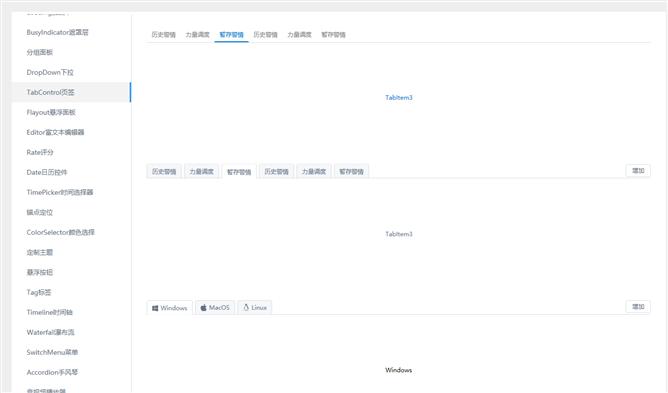This screenshot has height=393, width=668.
Task: Switch to the first 力量调度 tab in top underlined row
Action: (x=197, y=35)
